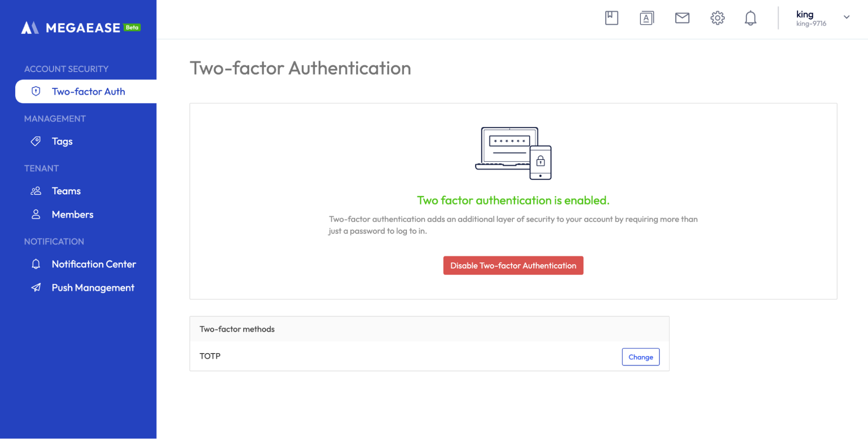Open the mail envelope icon
868x439 pixels.
click(x=682, y=18)
